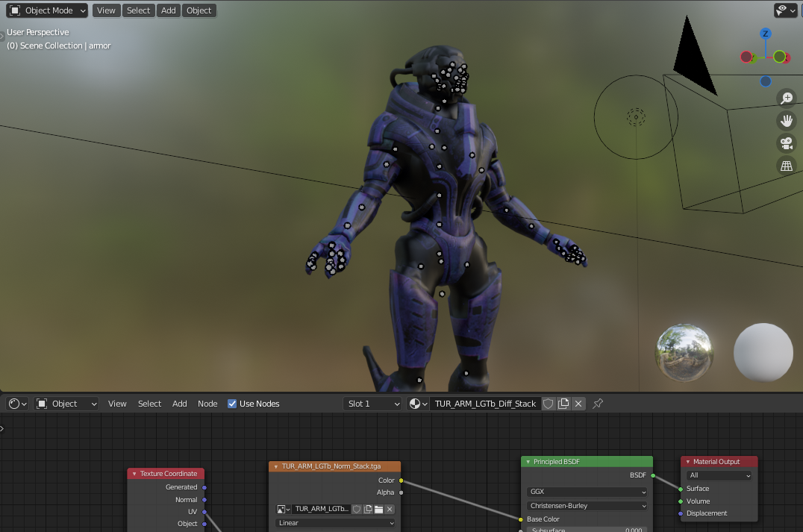Open the node editor View menu
The height and width of the screenshot is (532, 803).
117,404
